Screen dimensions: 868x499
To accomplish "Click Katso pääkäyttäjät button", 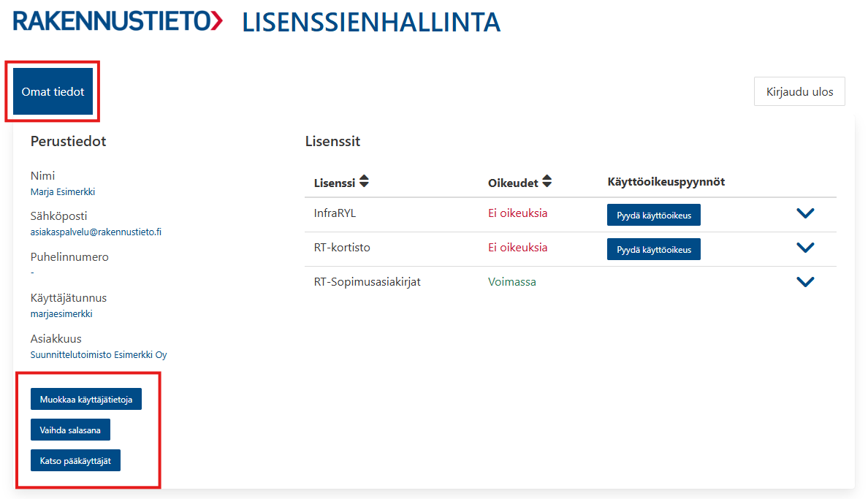I will [75, 460].
